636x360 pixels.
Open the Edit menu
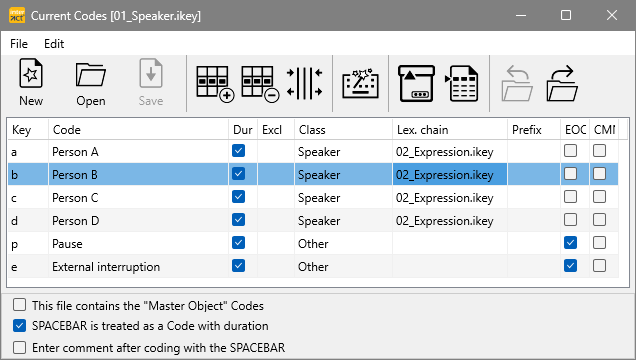[54, 44]
